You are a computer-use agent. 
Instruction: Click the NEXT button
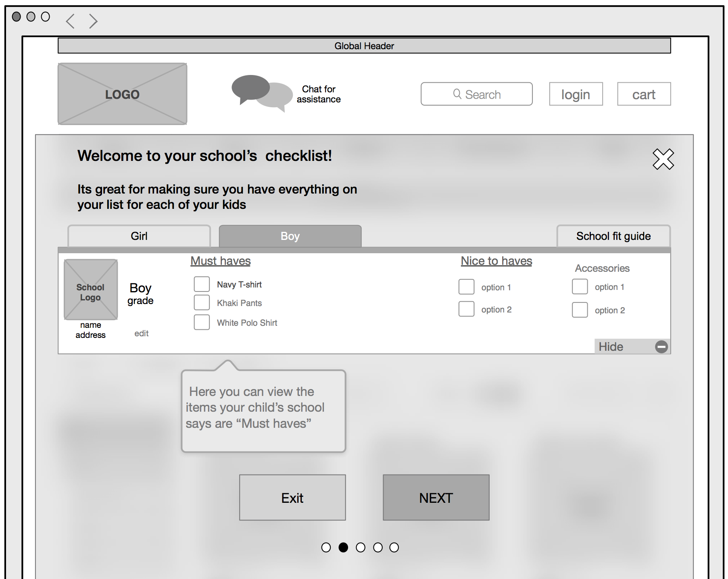(435, 497)
